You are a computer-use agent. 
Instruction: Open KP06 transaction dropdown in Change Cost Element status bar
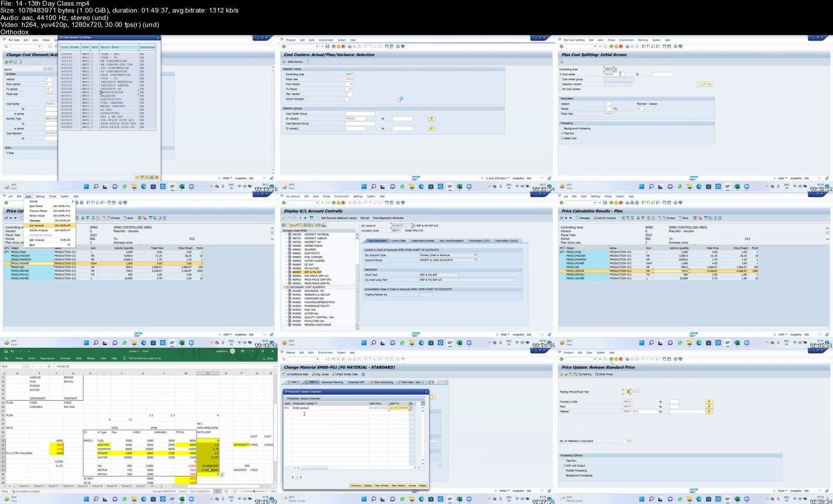[x=231, y=178]
